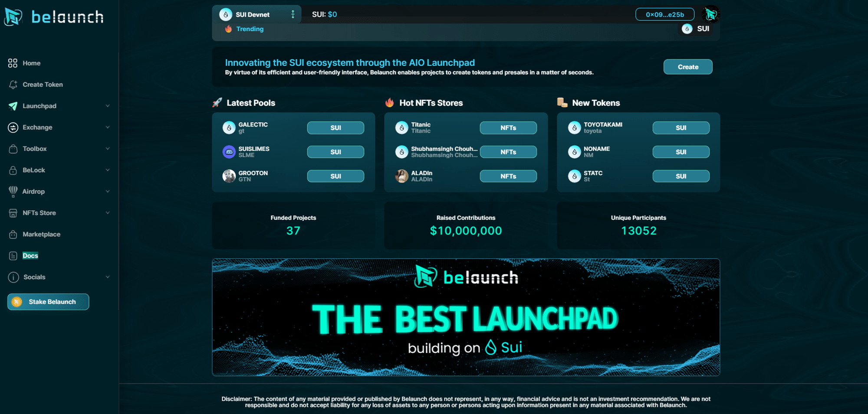Open the Marketplace menu item

tap(41, 235)
